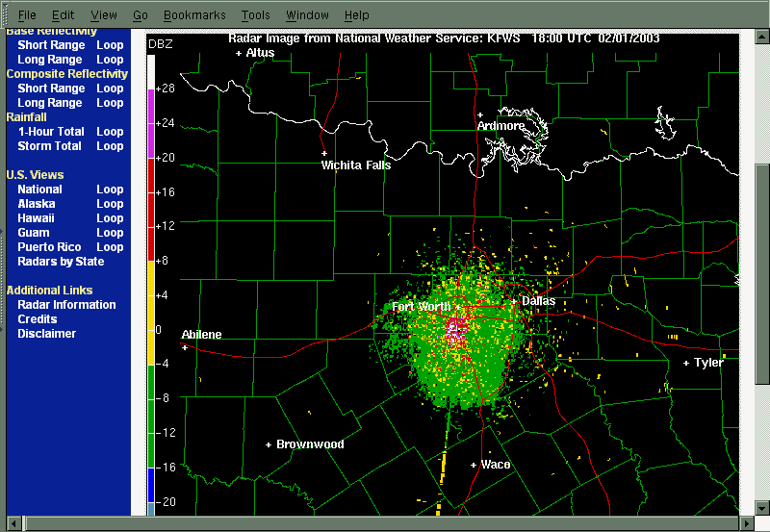Click the radar image title with KFWS
This screenshot has height=532, width=770.
pos(444,38)
